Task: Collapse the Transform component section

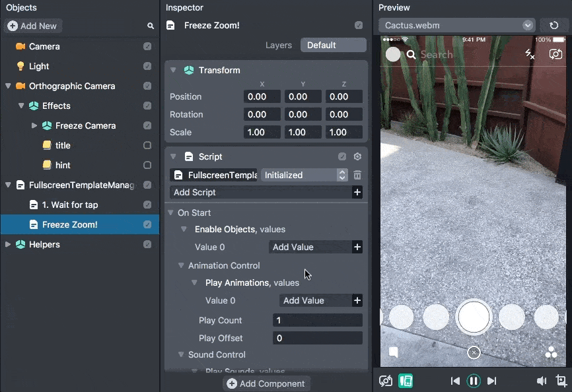Action: (173, 70)
